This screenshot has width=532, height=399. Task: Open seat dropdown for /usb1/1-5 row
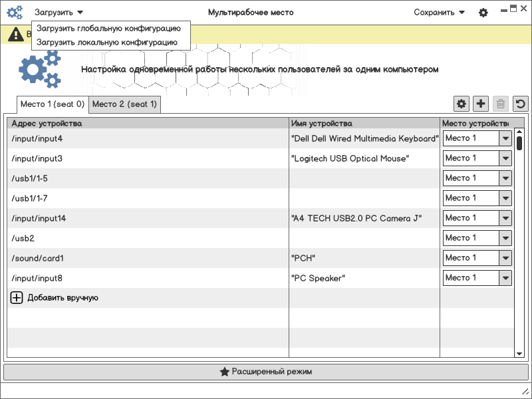477,178
